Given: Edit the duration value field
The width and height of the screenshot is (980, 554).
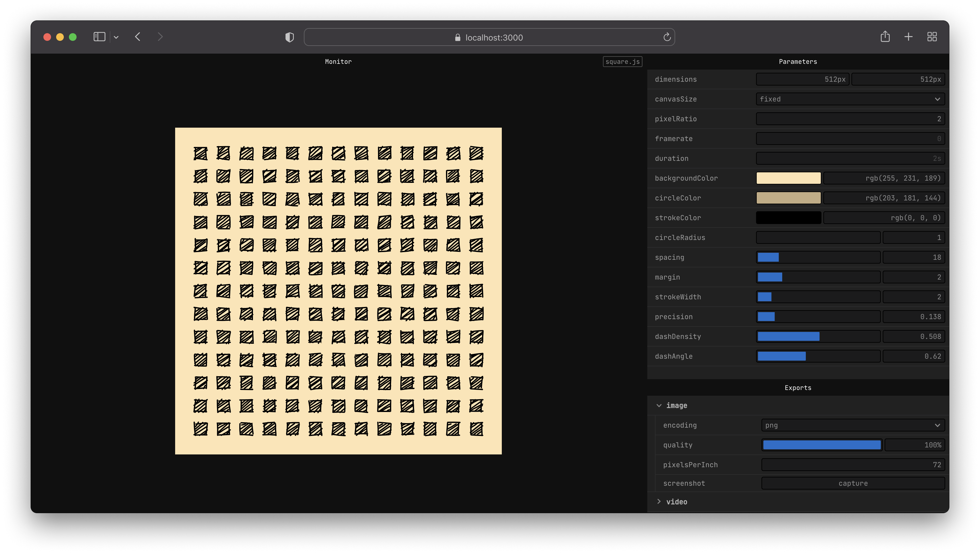Looking at the screenshot, I should pos(850,158).
